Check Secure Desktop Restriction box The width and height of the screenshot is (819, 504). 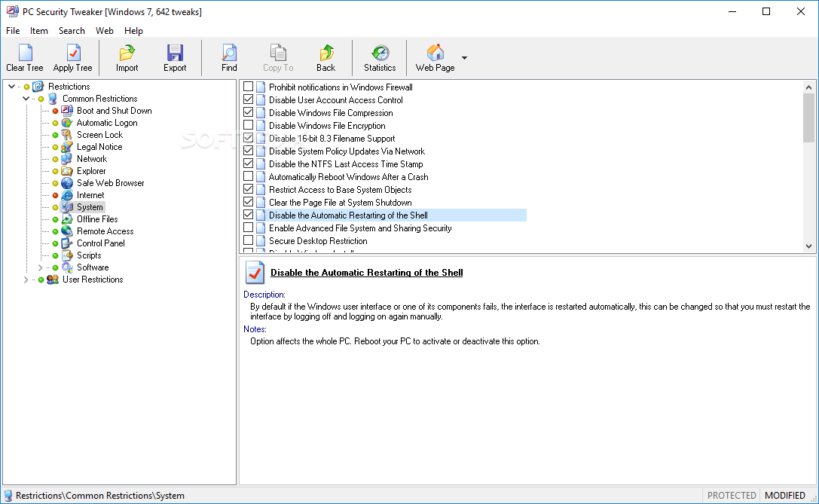(x=248, y=240)
